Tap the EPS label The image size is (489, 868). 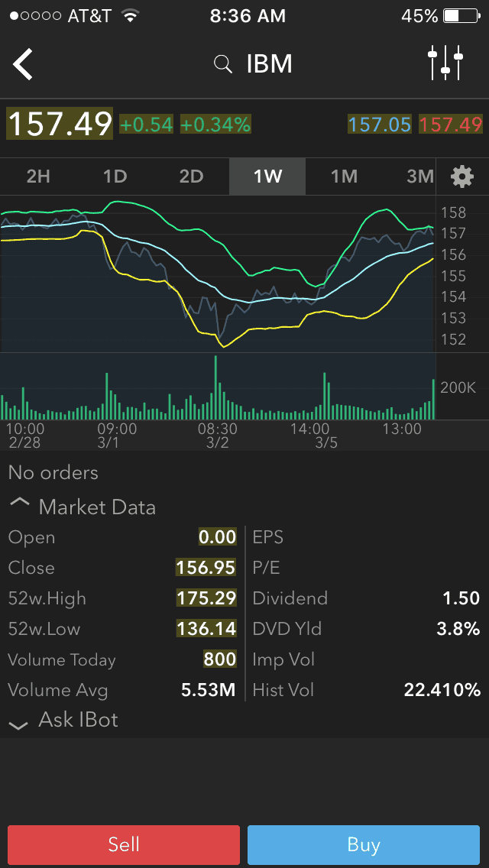pos(267,537)
